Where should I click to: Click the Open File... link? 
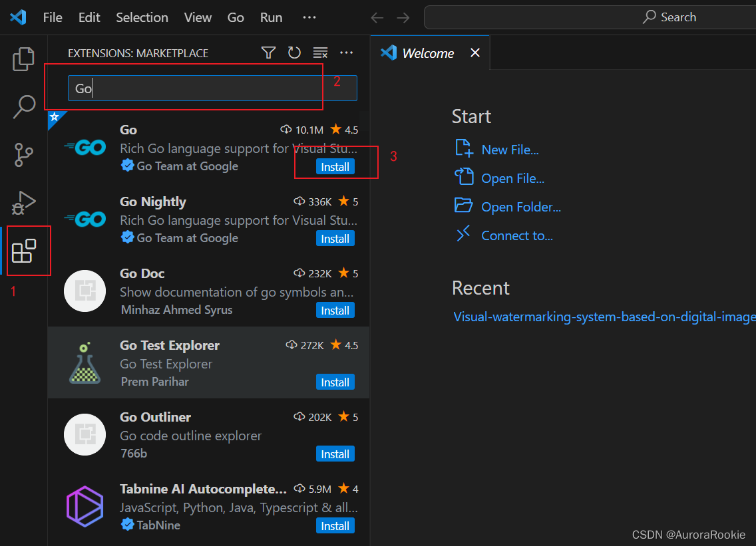[x=512, y=178]
